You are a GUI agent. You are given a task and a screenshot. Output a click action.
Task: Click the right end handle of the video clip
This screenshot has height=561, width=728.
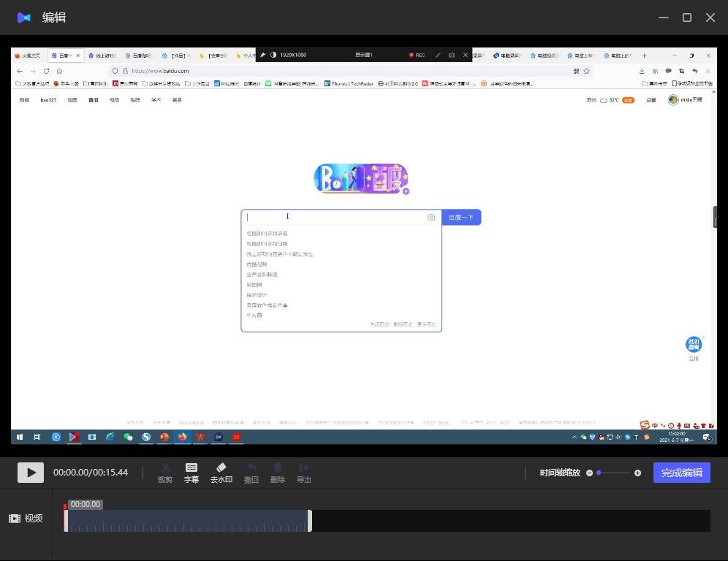coord(310,521)
